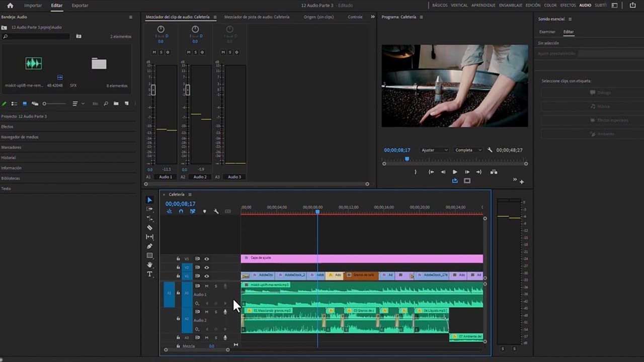Mute the Audio 1 track in the timeline
The image size is (644, 362).
click(x=206, y=286)
